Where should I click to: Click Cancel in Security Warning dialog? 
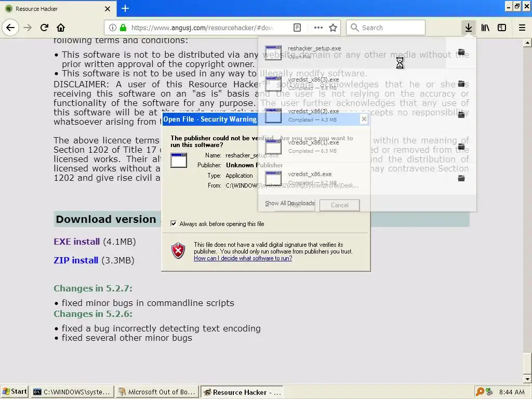coord(339,205)
